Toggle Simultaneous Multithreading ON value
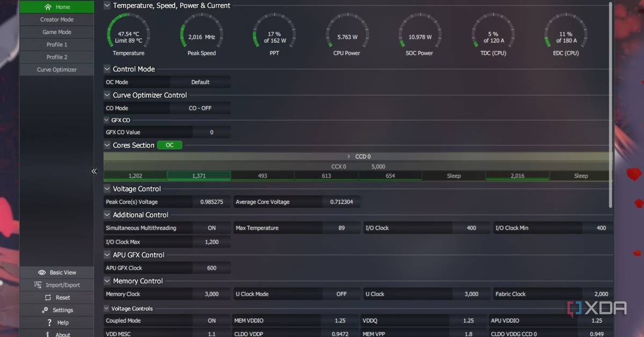This screenshot has width=644, height=337. point(212,228)
